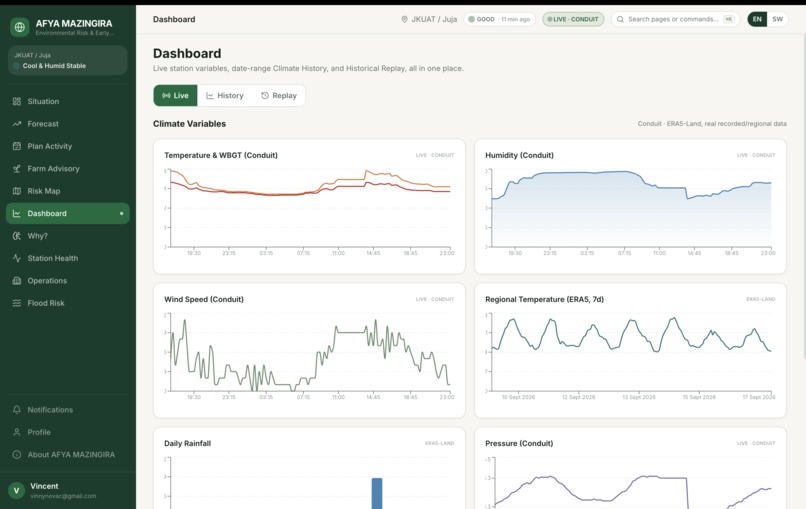Open the Flood Risk page
The width and height of the screenshot is (806, 509).
coord(67,303)
